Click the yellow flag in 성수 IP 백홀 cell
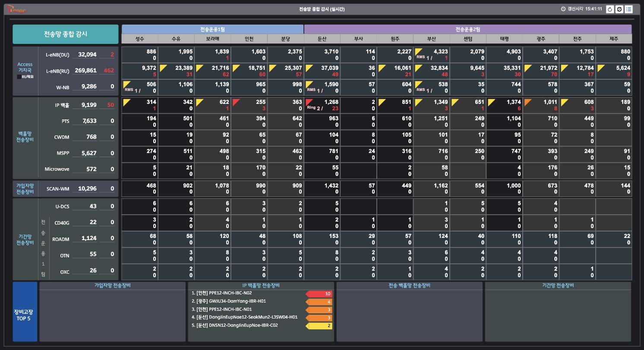Screen dimensions: 644x350 click(126, 102)
